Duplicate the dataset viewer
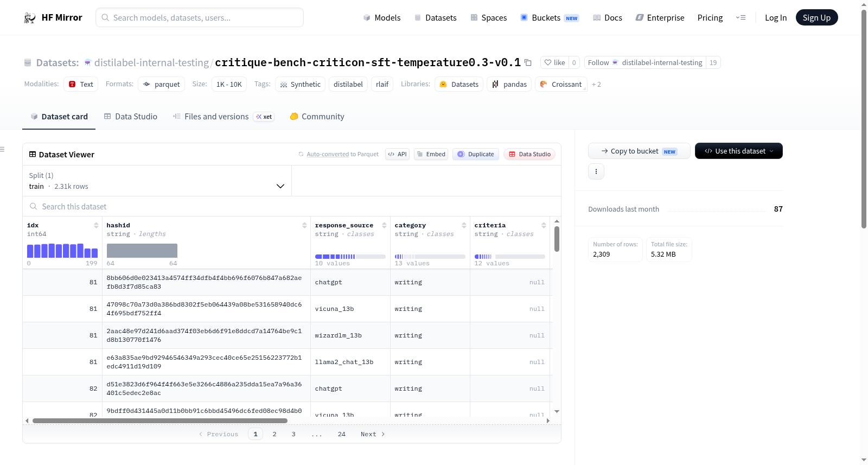This screenshot has width=868, height=465. (x=476, y=154)
